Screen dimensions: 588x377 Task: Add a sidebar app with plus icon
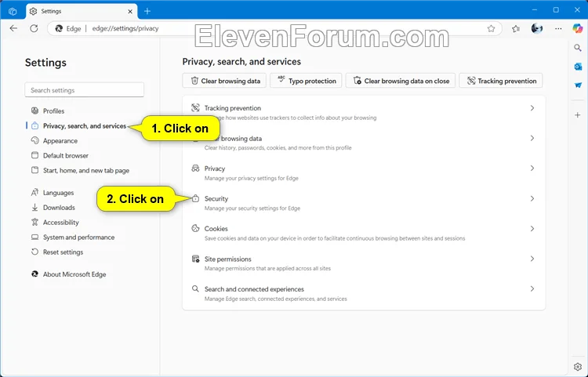tap(578, 115)
